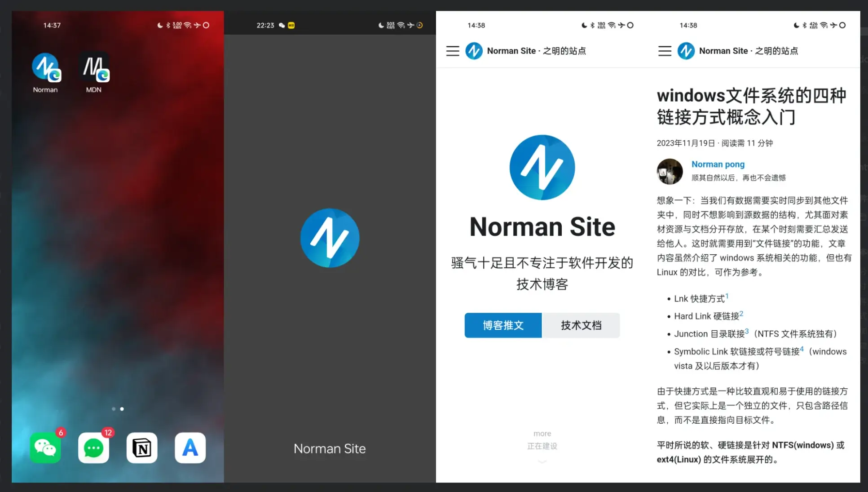
Task: Click 技术文档 technical docs button
Action: point(581,325)
